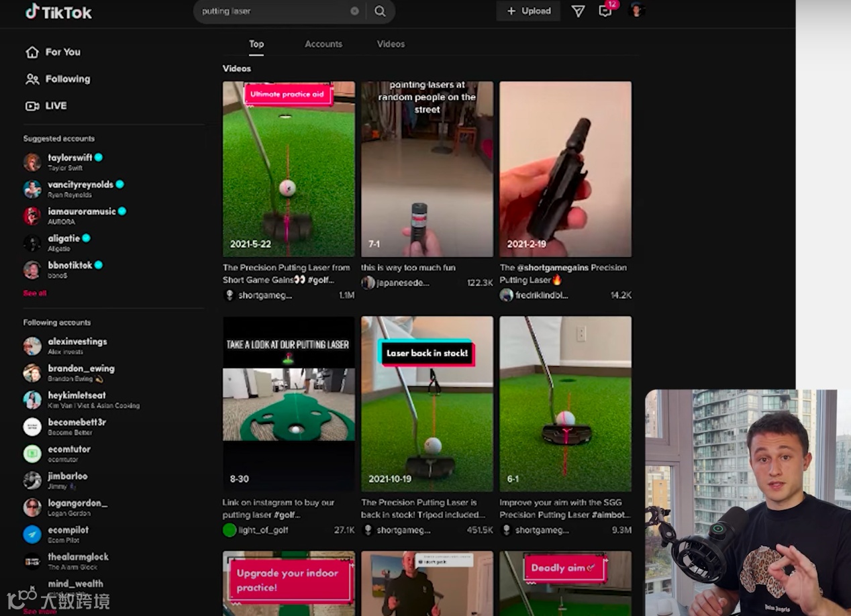Viewport: 851px width, 616px height.
Task: Open logangordon_ avatar
Action: coord(32,507)
